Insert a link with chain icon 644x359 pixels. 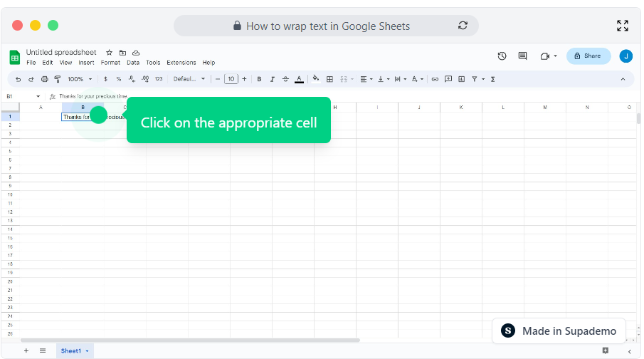(435, 79)
